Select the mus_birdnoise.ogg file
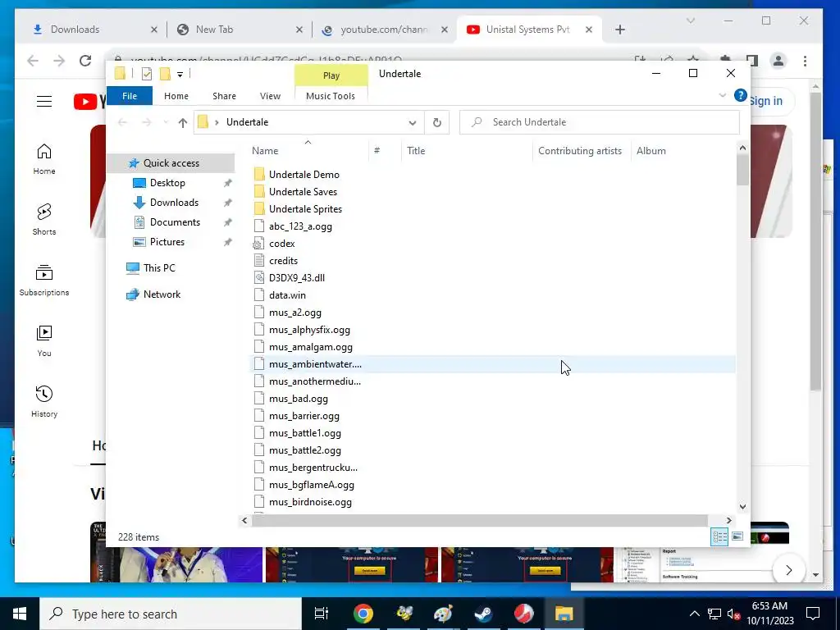Screen dimensions: 840x630 (x=310, y=502)
